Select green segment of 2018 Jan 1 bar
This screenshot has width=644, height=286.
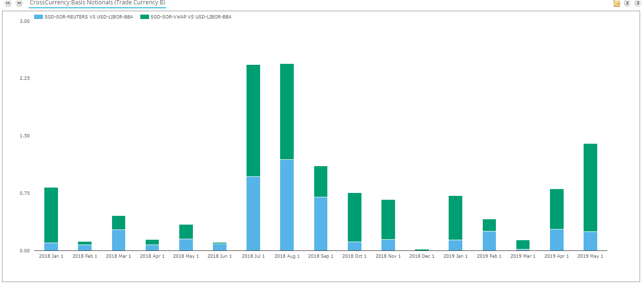[x=51, y=215]
